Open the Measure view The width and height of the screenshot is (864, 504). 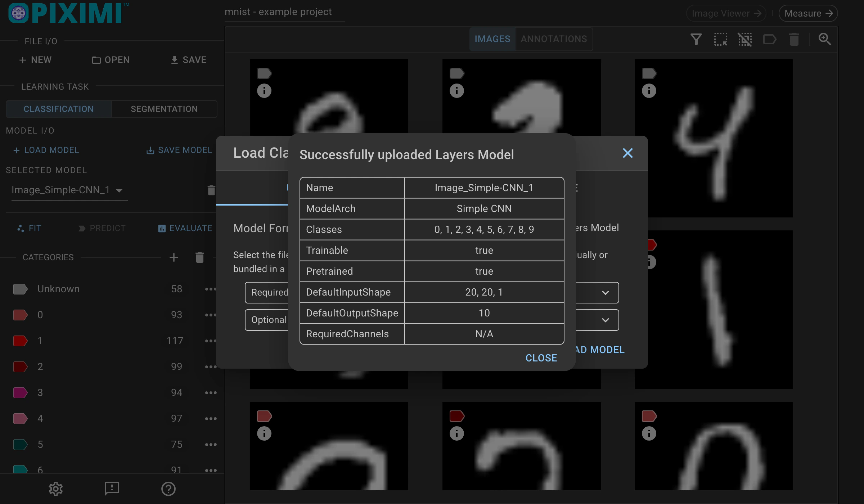coord(808,13)
